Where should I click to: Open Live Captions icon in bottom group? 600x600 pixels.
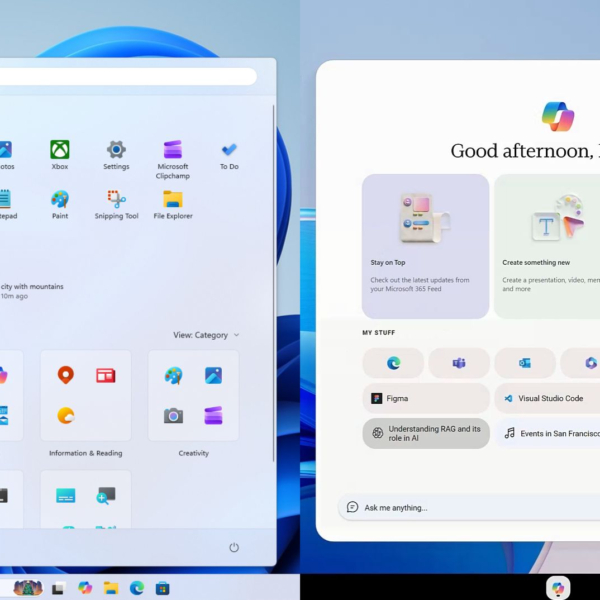[x=65, y=495]
